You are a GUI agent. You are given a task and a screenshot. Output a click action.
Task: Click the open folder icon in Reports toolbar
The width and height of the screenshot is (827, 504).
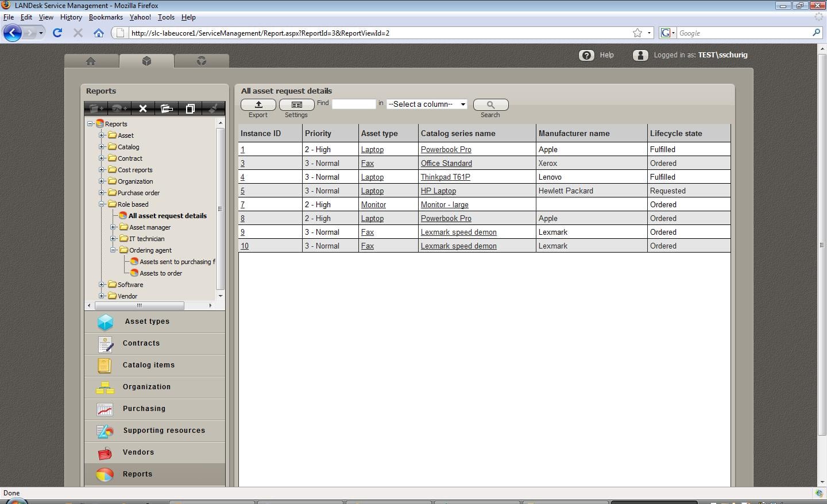167,108
